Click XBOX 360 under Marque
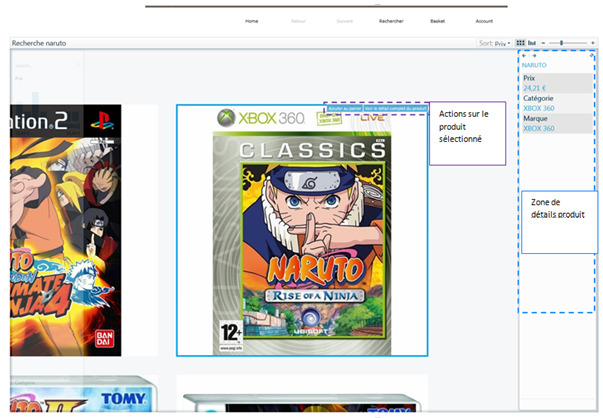 pos(539,128)
